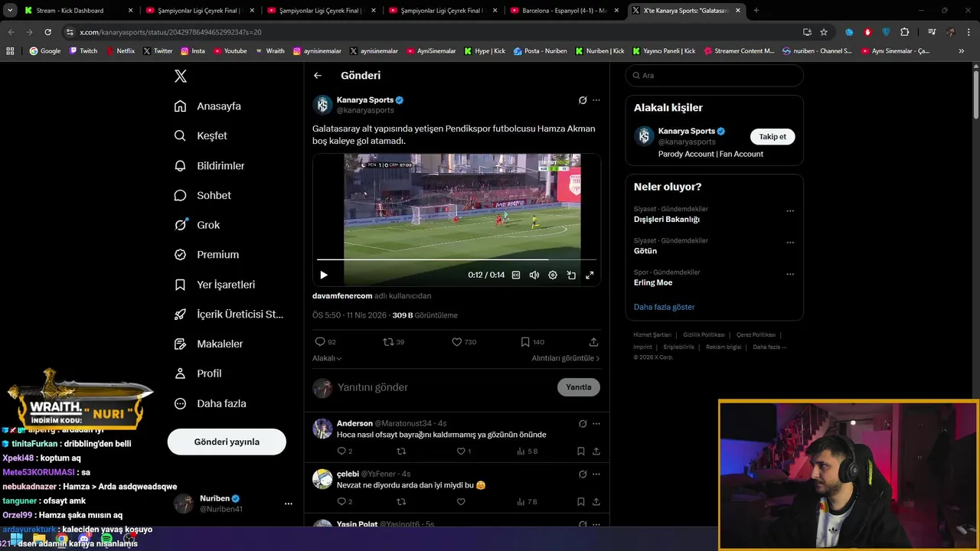The width and height of the screenshot is (980, 551).
Task: Switch to the Barcelona - Espanyol tab
Action: click(x=565, y=11)
